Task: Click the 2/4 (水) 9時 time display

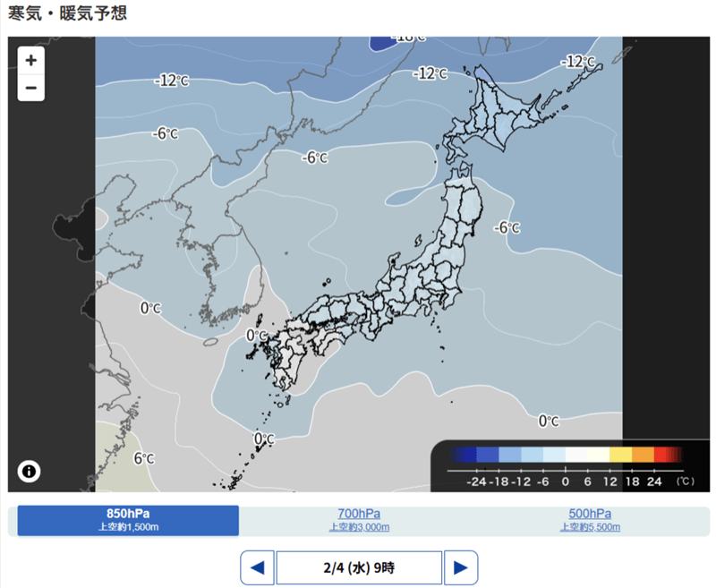Action: pyautogui.click(x=359, y=567)
